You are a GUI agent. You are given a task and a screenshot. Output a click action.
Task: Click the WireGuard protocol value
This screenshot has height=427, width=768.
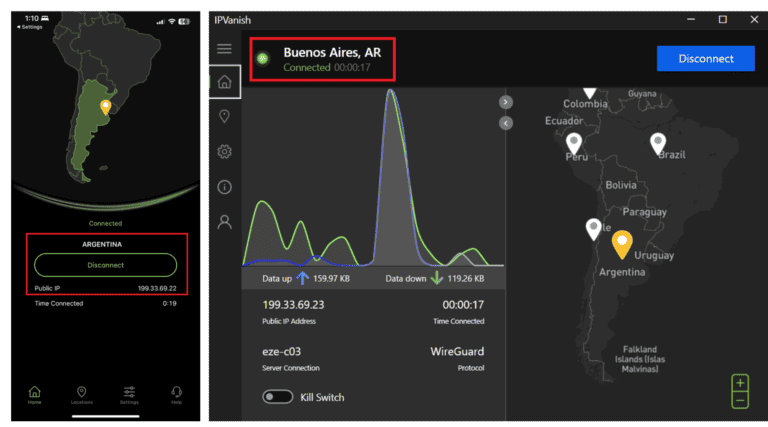coord(457,352)
